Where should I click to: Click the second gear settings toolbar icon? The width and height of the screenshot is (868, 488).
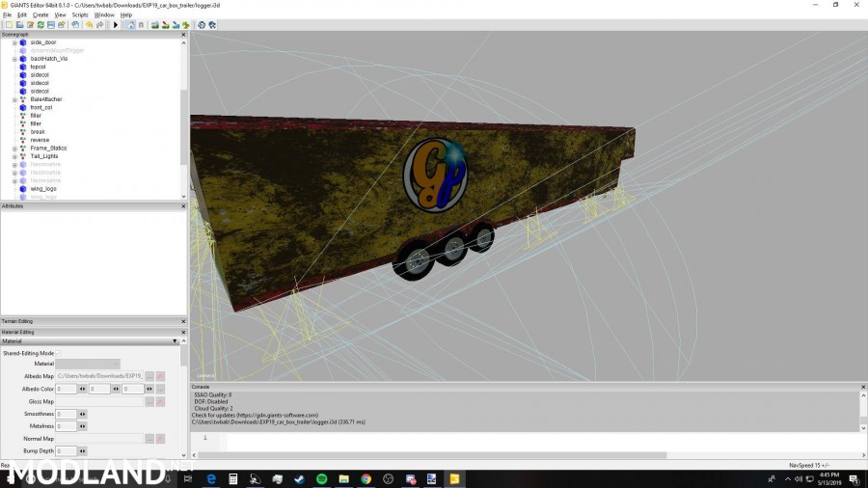[212, 25]
